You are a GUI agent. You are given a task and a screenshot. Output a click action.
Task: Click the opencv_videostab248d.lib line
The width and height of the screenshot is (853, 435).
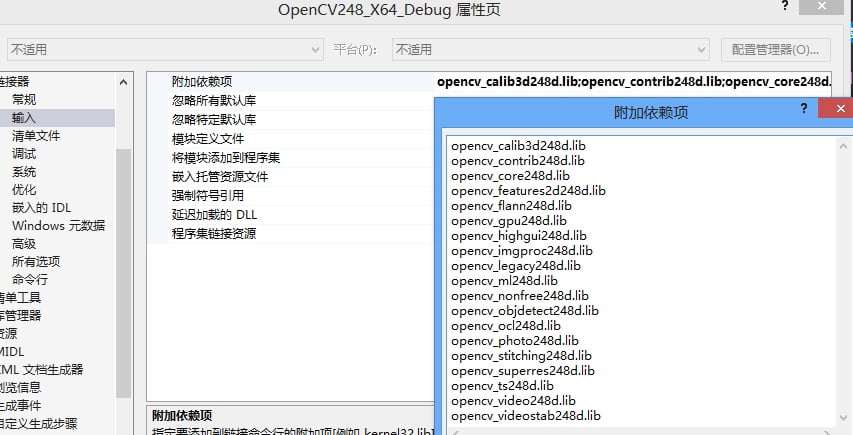click(526, 416)
